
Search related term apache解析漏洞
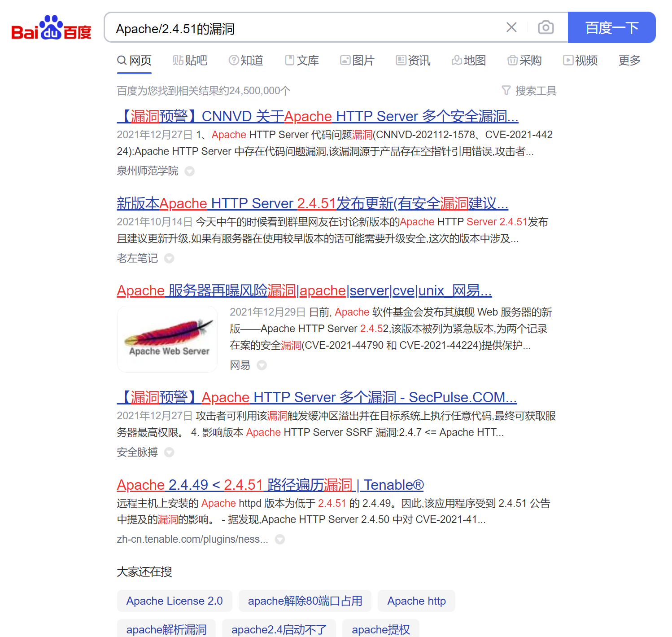tap(166, 628)
